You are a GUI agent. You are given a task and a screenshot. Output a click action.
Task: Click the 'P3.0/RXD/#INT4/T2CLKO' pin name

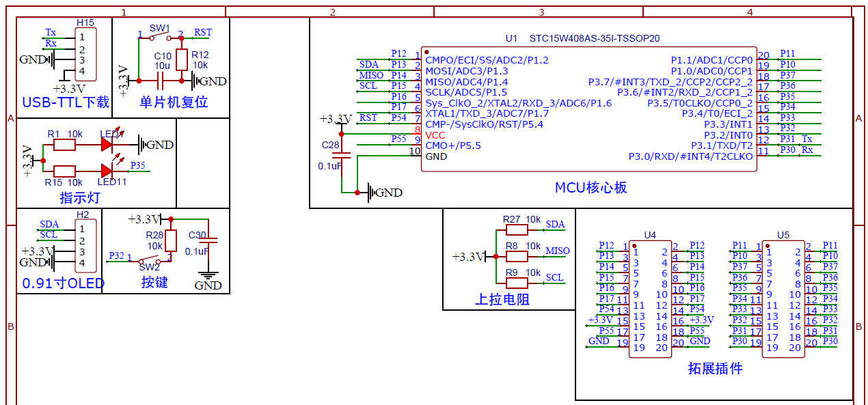coord(691,156)
